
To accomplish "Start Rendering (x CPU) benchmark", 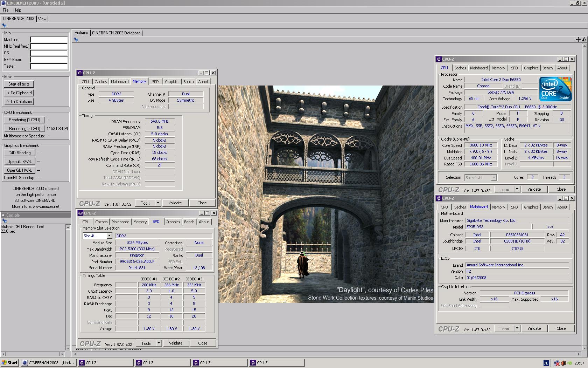I will point(24,129).
